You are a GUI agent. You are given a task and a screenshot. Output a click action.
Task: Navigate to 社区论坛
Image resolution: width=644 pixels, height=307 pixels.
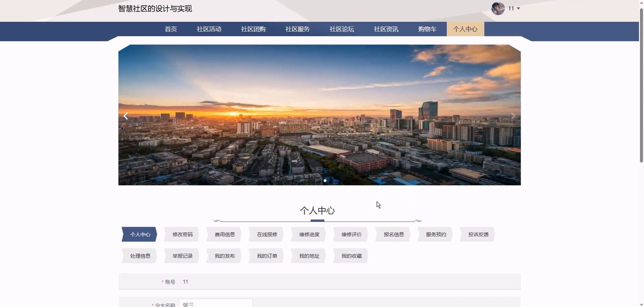coord(342,29)
